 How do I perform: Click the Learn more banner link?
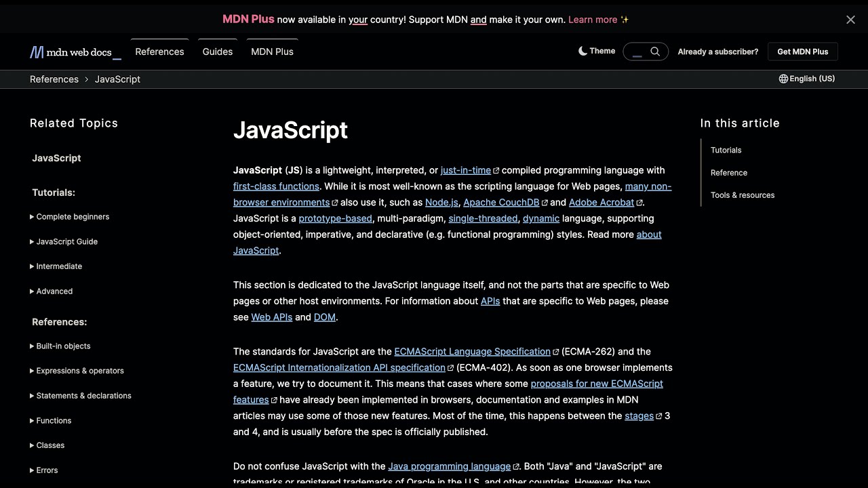tap(593, 20)
